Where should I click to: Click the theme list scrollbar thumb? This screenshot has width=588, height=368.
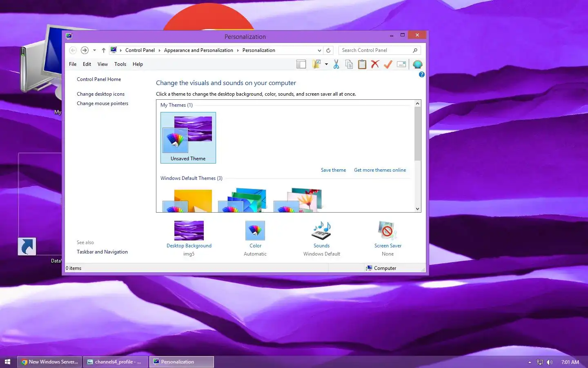(x=417, y=133)
